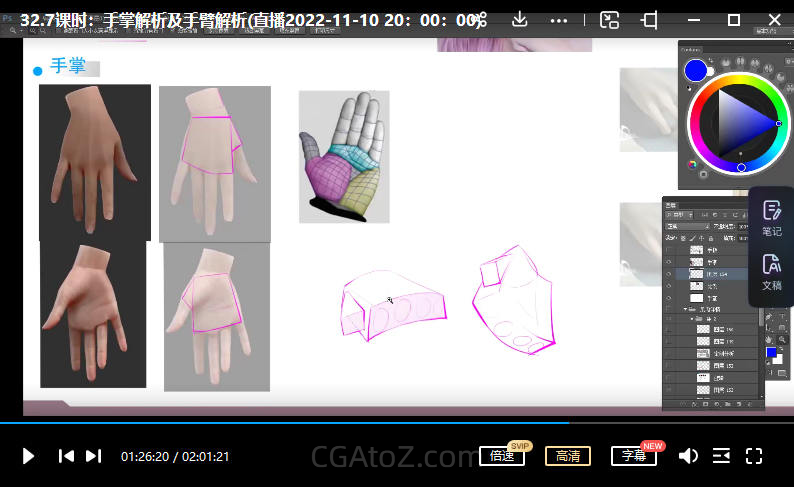794x487 pixels.
Task: Open the 高清 quality selector
Action: coord(567,456)
